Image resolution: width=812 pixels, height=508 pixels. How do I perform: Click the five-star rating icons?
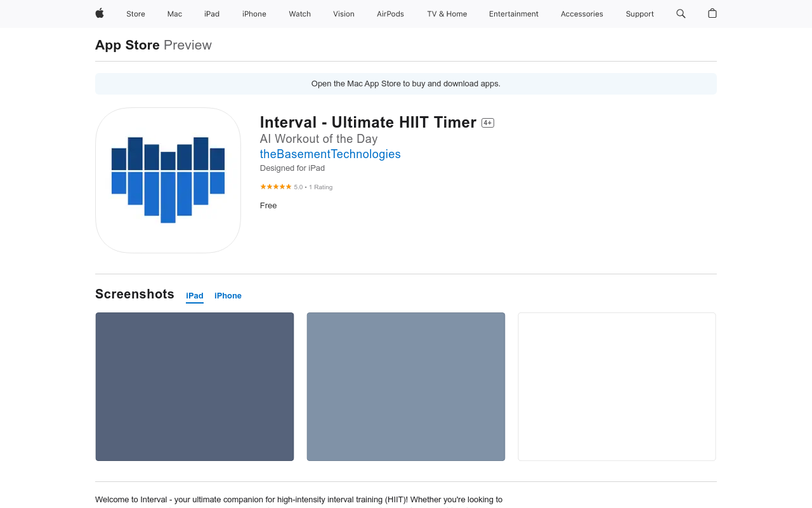click(x=276, y=187)
